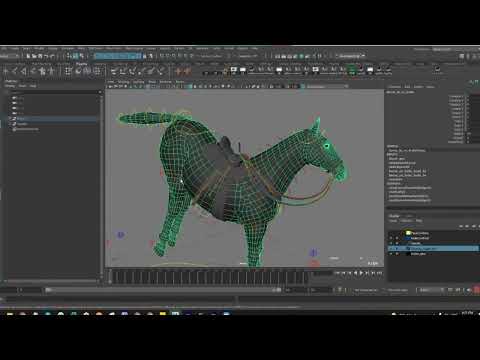Click the system clock on the taskbar
This screenshot has height=360, width=480.
click(x=468, y=313)
